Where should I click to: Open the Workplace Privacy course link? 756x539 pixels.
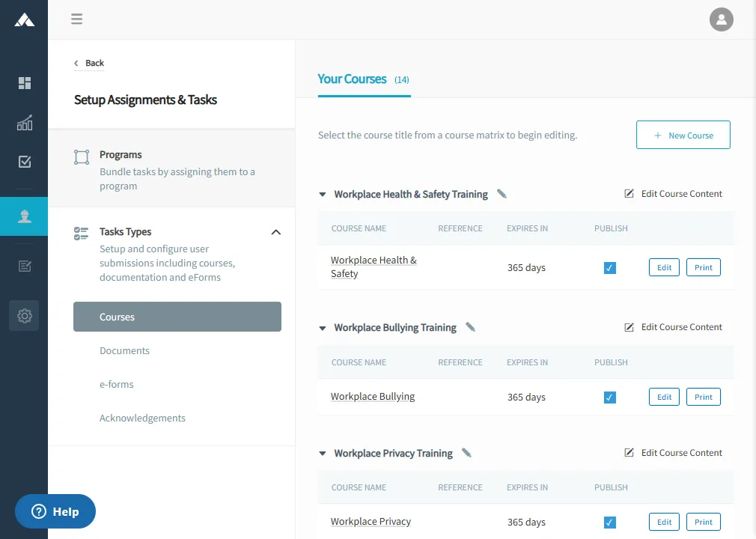[371, 522]
